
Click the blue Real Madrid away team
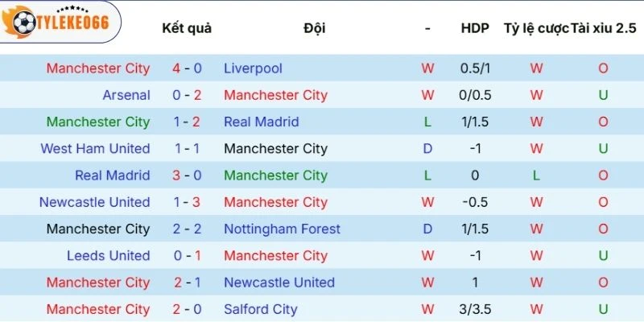[x=262, y=122]
